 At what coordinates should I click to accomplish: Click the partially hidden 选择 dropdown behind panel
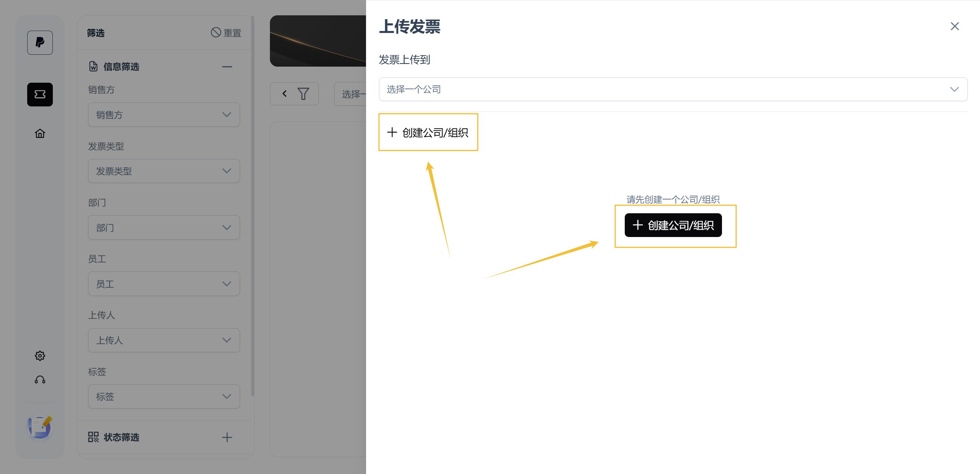point(350,94)
